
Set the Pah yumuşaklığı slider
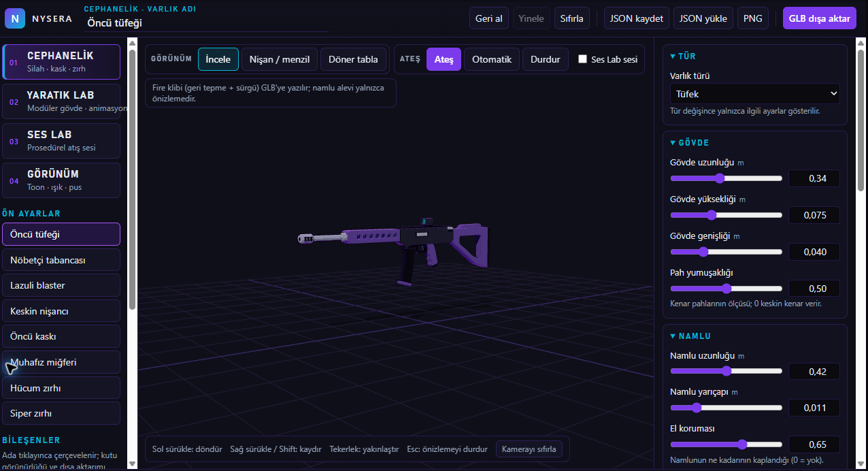[x=726, y=289]
